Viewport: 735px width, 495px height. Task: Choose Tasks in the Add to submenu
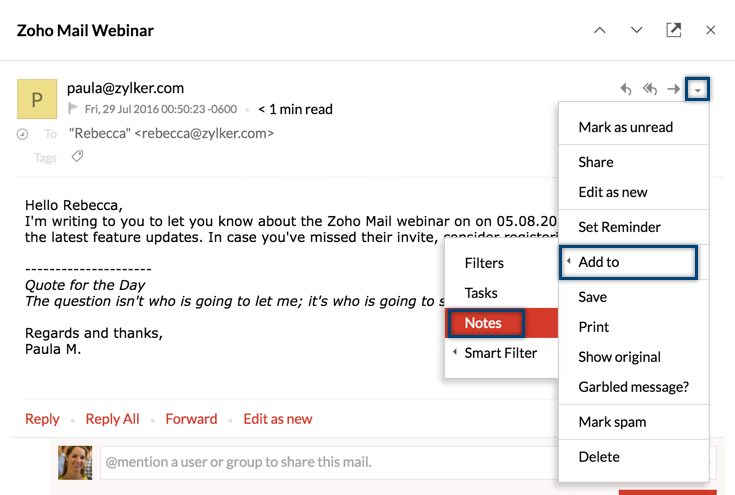[501, 293]
